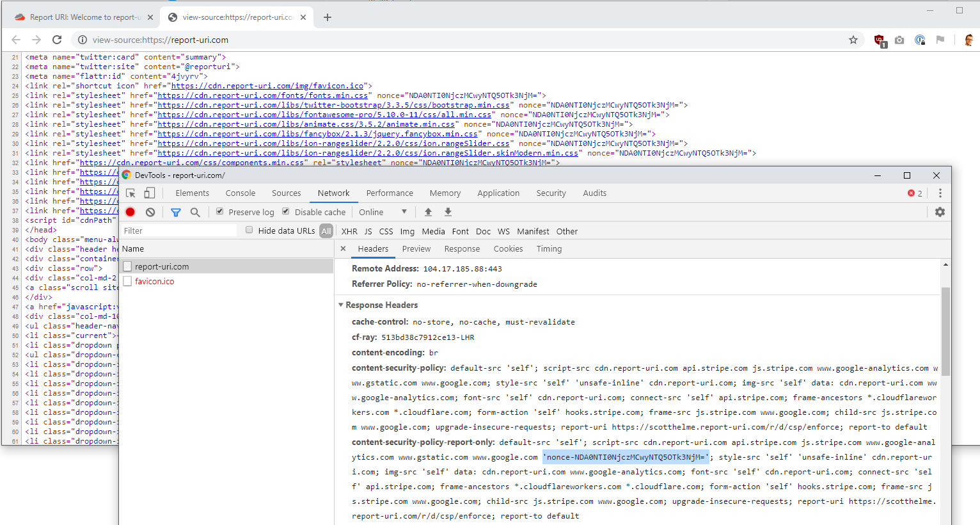The width and height of the screenshot is (980, 525).
Task: Show the 2 errors indicator
Action: point(915,193)
